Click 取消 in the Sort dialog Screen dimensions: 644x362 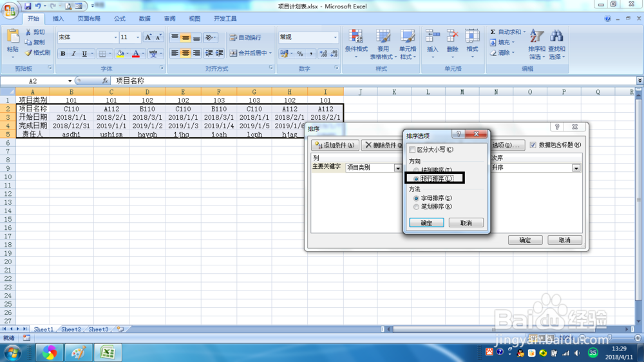(564, 240)
